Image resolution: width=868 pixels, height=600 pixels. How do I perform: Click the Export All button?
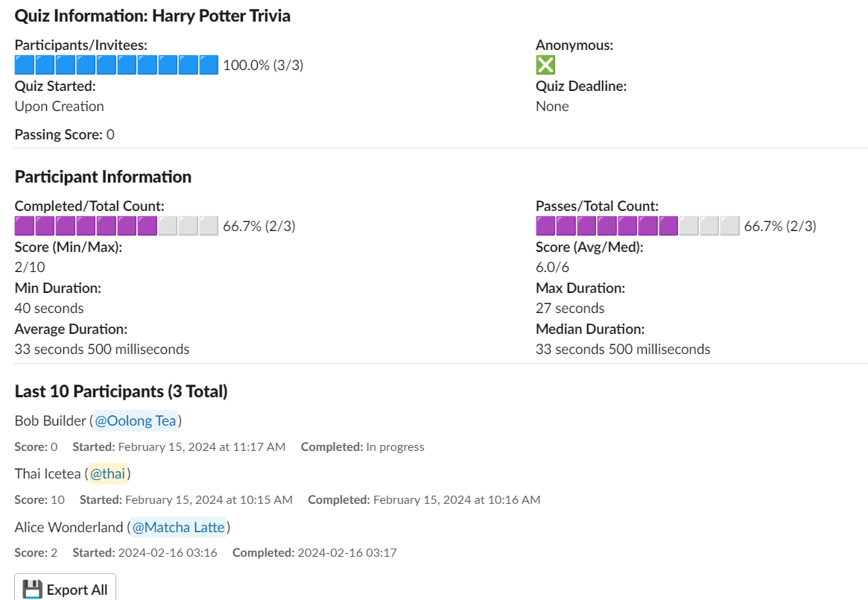click(66, 590)
